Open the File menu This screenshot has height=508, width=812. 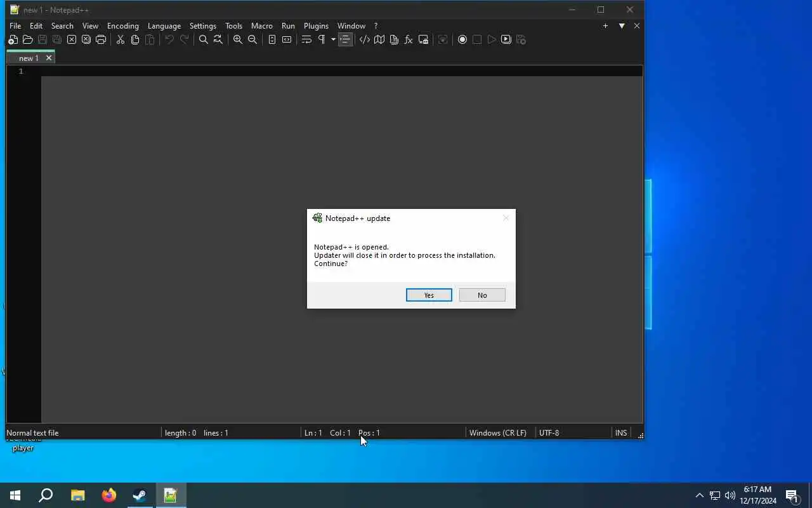pyautogui.click(x=15, y=26)
